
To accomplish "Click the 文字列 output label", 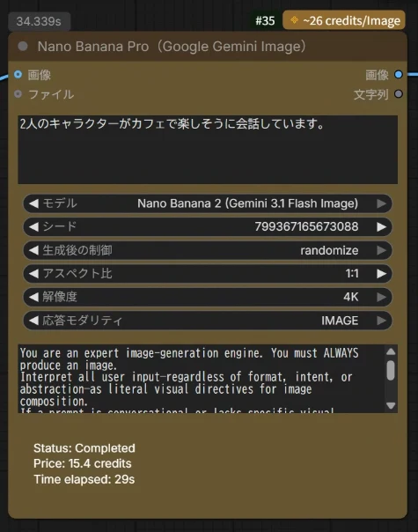I will pyautogui.click(x=371, y=94).
